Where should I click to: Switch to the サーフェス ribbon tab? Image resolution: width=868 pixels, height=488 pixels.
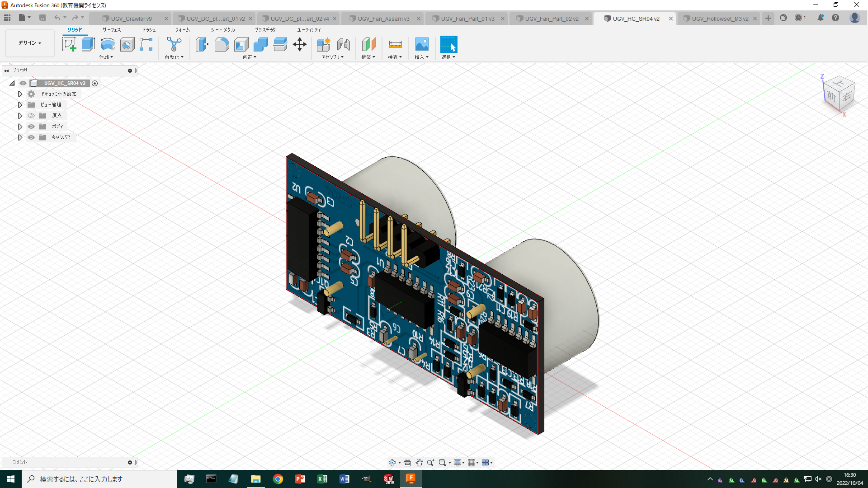pyautogui.click(x=112, y=30)
